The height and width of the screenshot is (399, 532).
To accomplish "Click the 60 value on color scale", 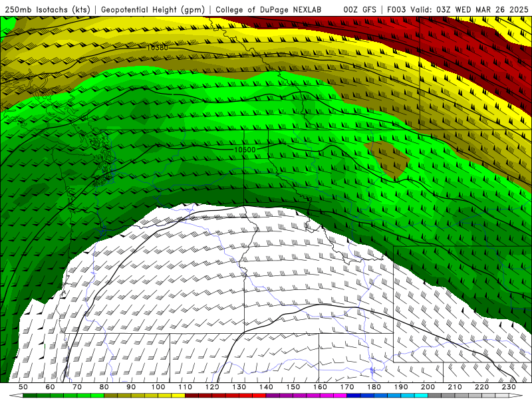I will click(50, 387).
